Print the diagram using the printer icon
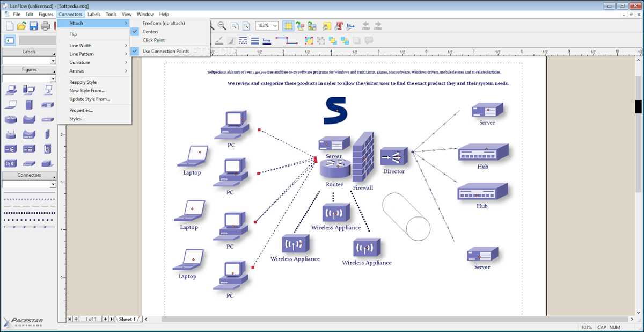This screenshot has width=644, height=332. point(46,26)
